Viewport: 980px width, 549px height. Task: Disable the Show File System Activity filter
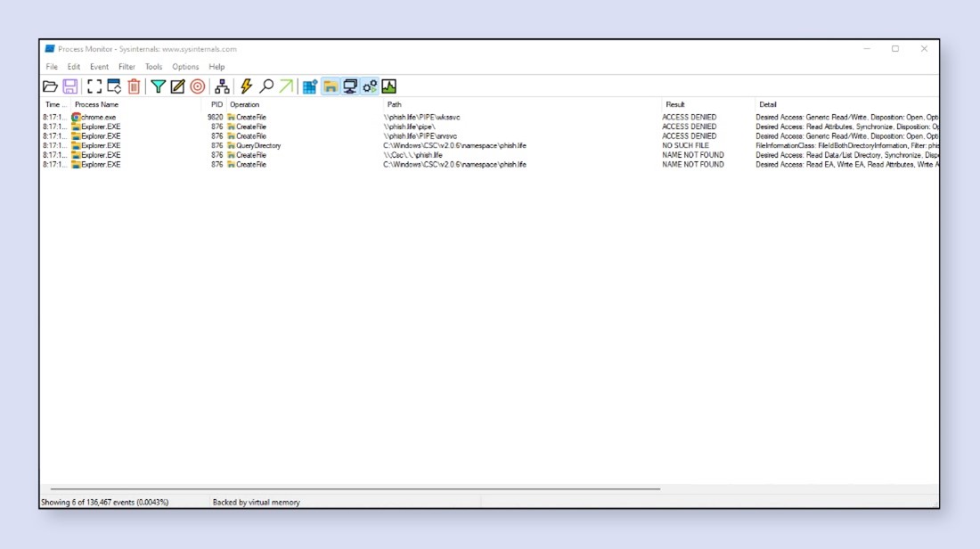329,86
